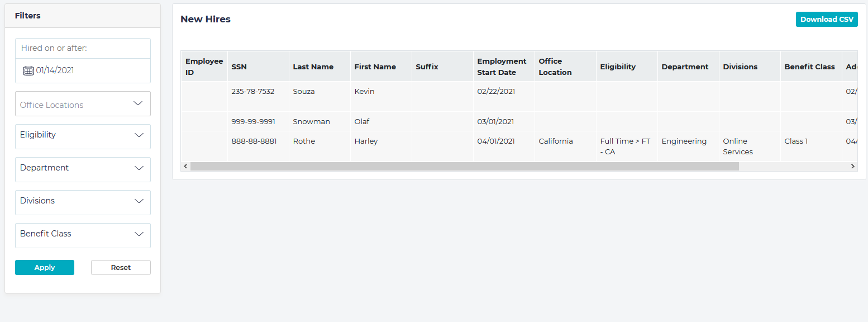Image resolution: width=868 pixels, height=322 pixels.
Task: Click the horizontal scrollbar thumb of table
Action: tap(464, 166)
